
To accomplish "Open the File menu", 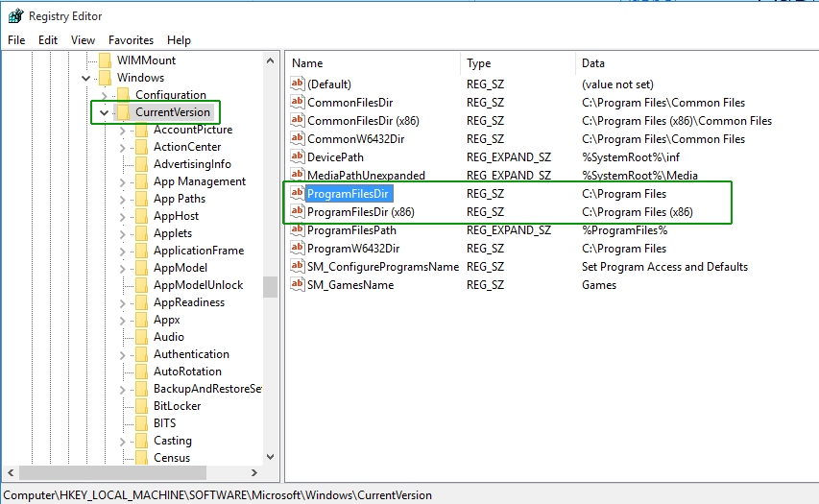I will click(16, 40).
